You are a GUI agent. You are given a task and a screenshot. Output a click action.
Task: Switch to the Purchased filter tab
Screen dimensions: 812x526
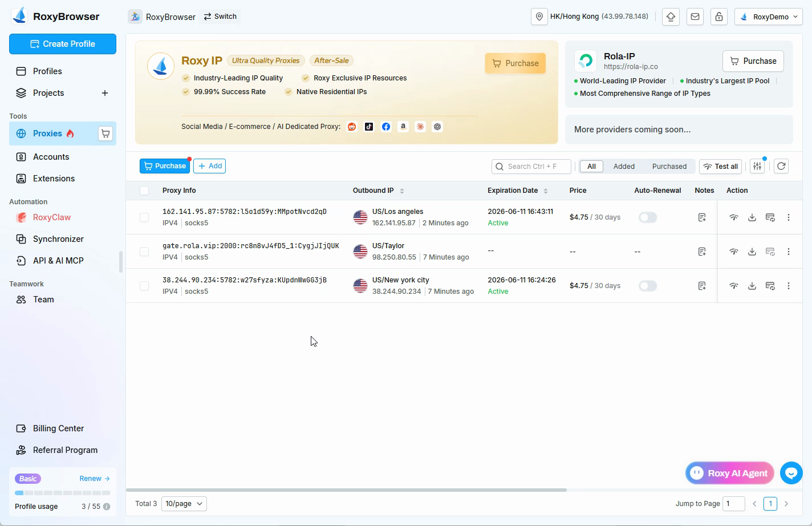point(669,167)
